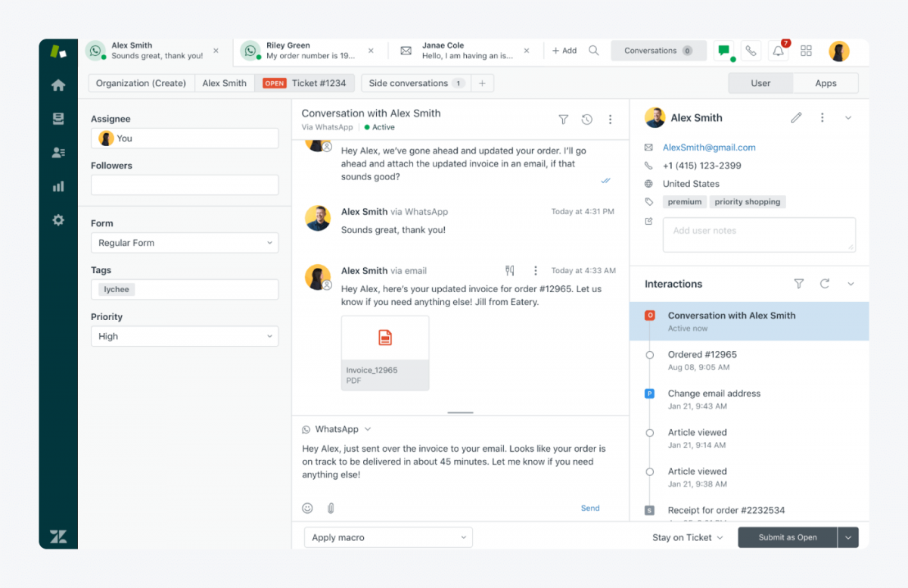Open the Admin settings gear icon

58,220
